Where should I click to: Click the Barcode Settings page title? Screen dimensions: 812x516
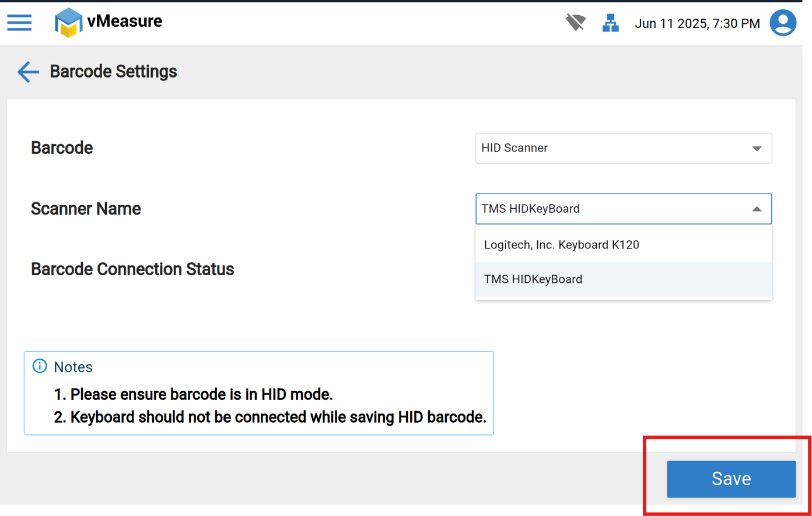pos(113,71)
